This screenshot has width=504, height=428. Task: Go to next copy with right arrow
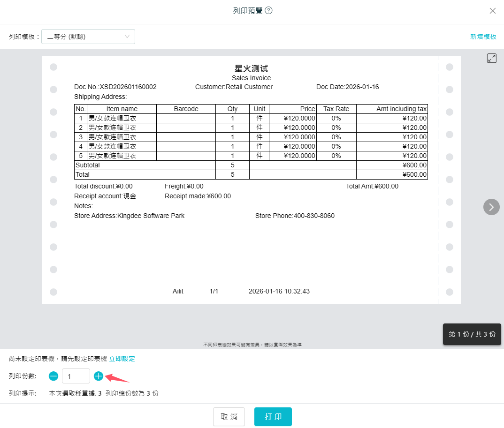click(491, 207)
